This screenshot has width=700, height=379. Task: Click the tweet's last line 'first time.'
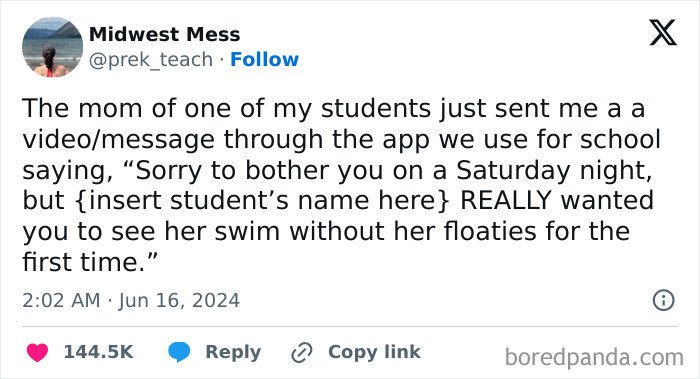[x=90, y=262]
